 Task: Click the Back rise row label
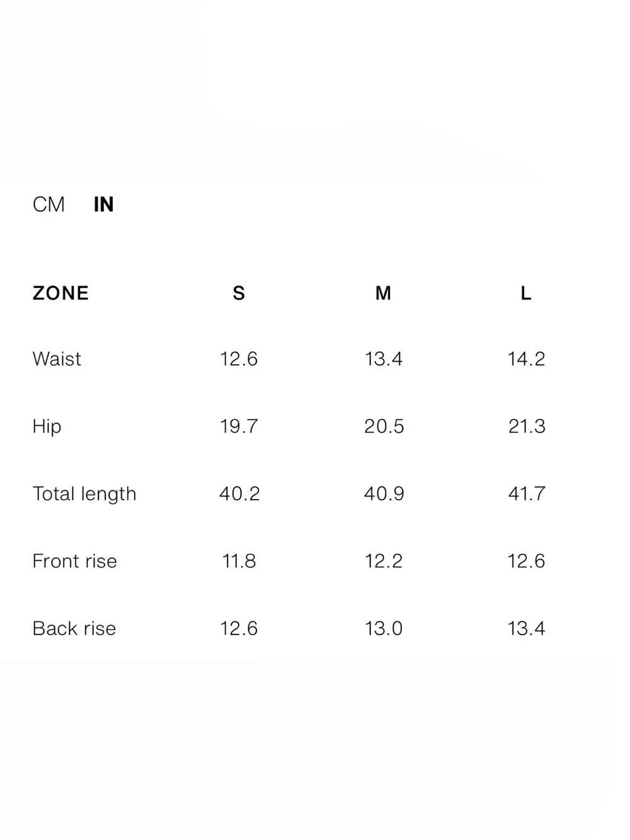click(x=74, y=628)
